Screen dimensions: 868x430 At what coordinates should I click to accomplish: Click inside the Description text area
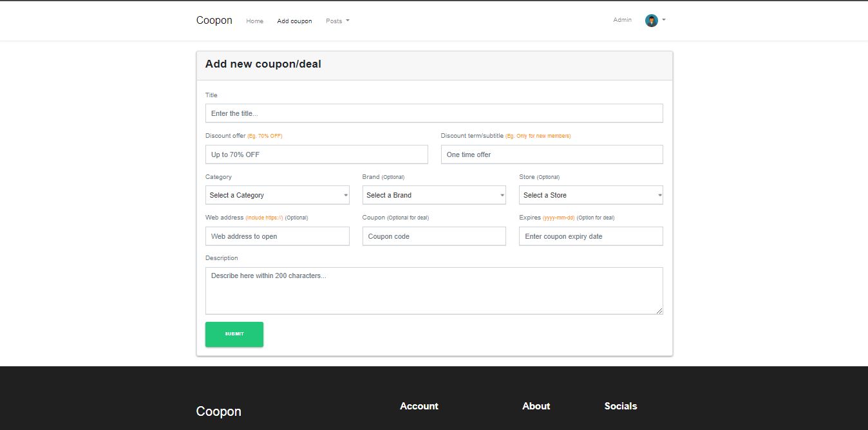[x=433, y=290]
